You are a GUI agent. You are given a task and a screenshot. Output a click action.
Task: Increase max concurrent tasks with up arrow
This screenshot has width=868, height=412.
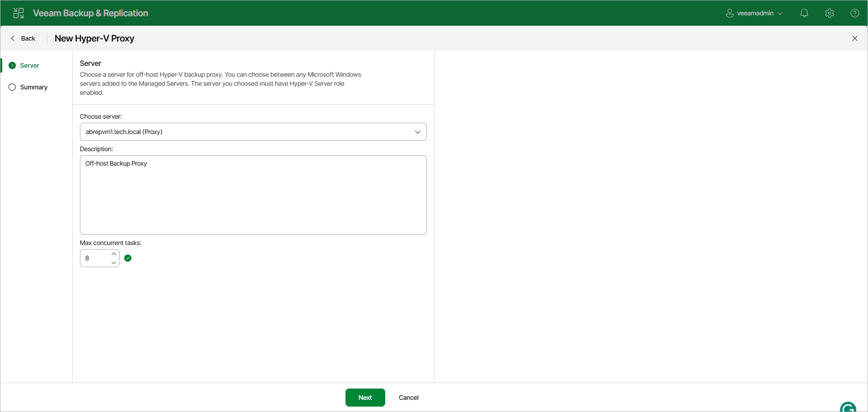tap(114, 254)
